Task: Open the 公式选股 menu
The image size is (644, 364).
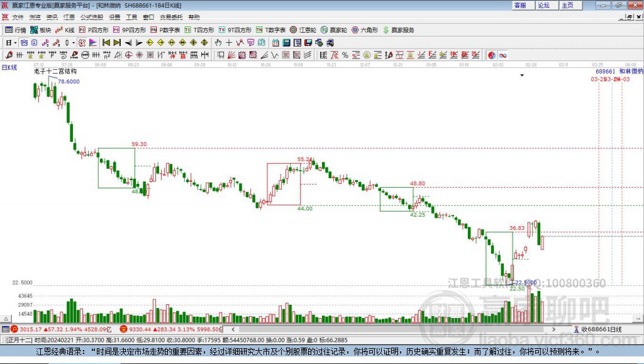Action: (x=92, y=17)
